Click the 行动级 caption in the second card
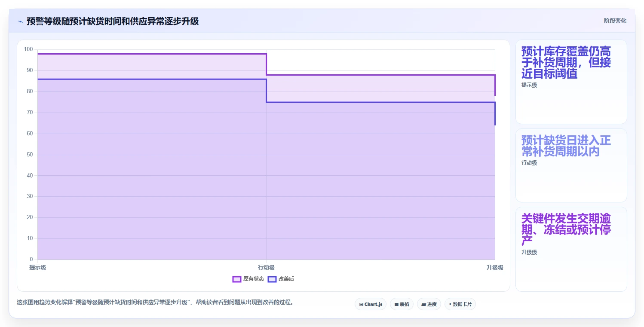This screenshot has height=327, width=644. click(529, 163)
